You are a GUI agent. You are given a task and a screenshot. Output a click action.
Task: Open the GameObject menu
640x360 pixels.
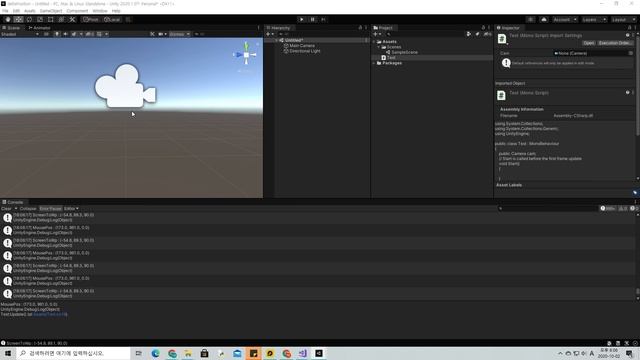[51, 11]
